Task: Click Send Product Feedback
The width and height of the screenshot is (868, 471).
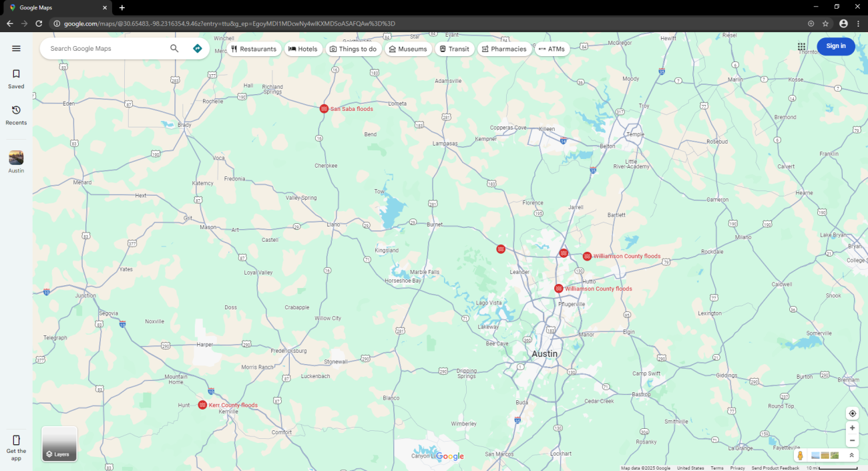Action: point(775,468)
